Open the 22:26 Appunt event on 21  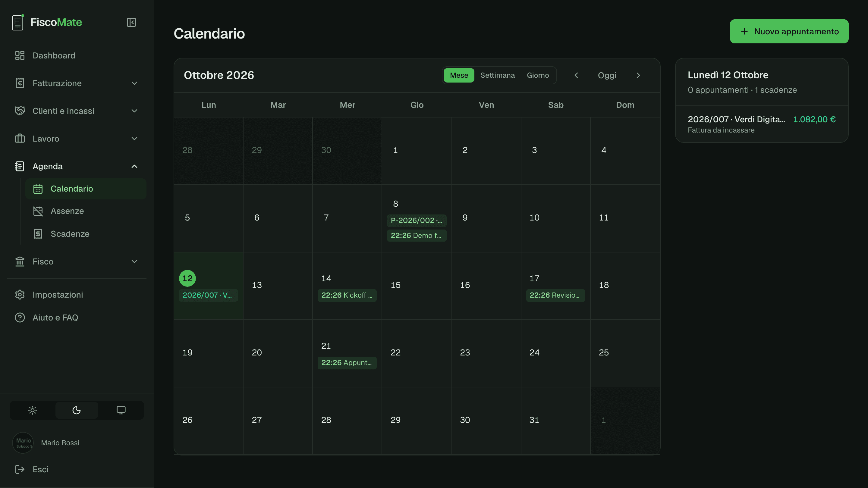pyautogui.click(x=347, y=363)
